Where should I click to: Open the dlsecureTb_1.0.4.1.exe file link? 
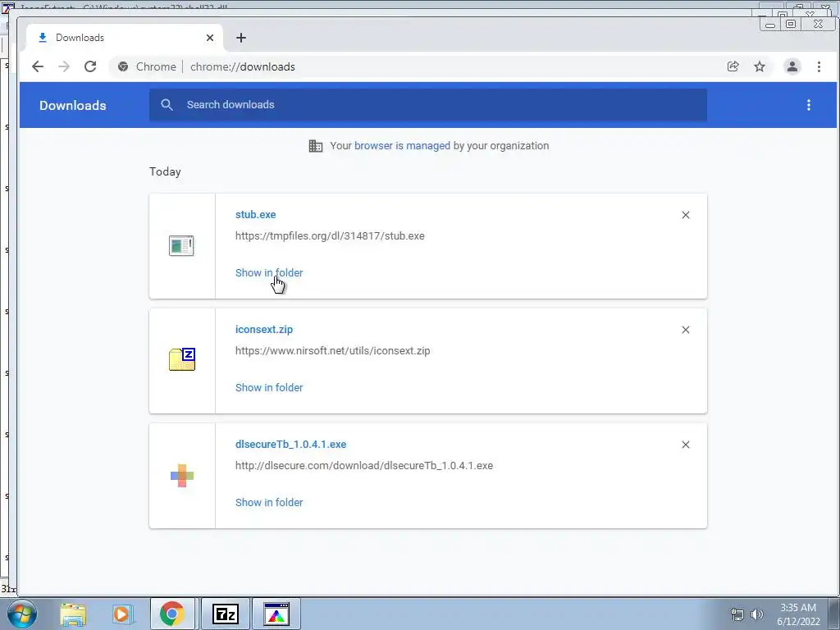[x=291, y=444]
